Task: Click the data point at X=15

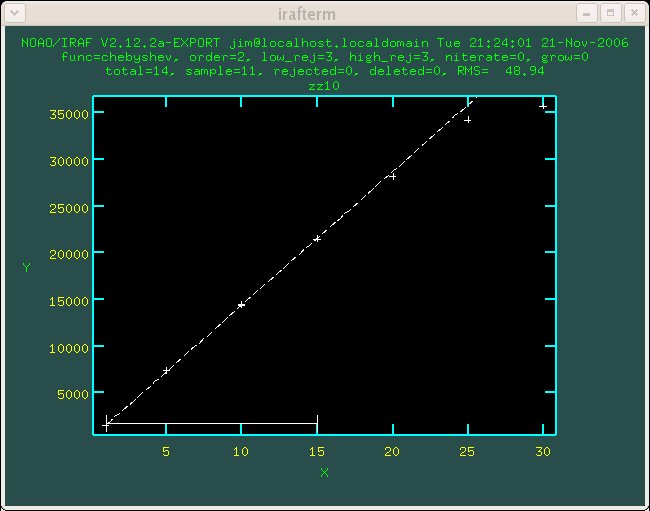Action: point(317,239)
